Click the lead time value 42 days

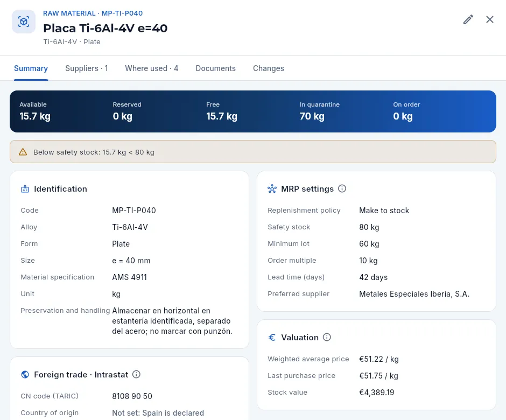374,277
